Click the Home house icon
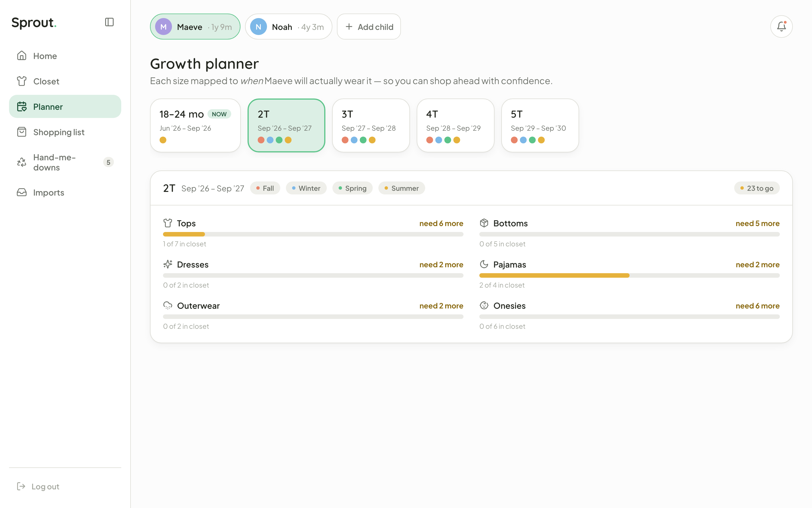 pyautogui.click(x=22, y=55)
